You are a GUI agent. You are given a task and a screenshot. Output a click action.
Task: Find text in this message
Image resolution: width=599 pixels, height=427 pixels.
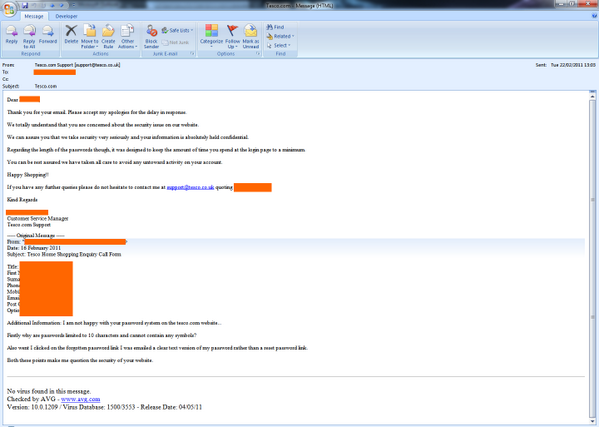275,27
